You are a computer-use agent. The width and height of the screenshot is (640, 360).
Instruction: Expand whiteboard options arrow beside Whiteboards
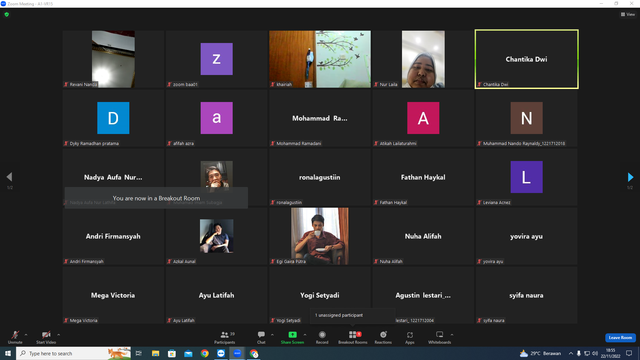coord(452,335)
